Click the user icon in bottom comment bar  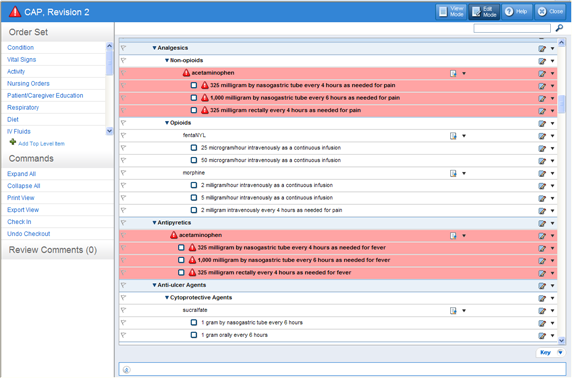(126, 370)
